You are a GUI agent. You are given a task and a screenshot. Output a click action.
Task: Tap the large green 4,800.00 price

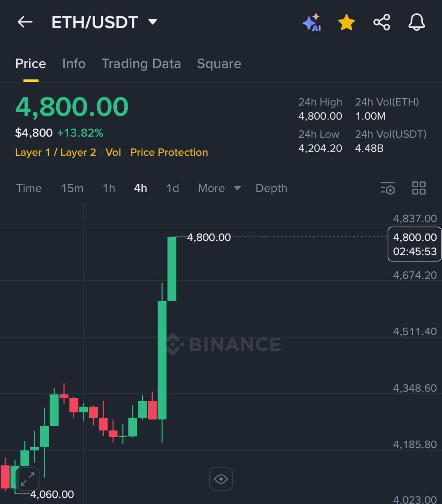(72, 107)
